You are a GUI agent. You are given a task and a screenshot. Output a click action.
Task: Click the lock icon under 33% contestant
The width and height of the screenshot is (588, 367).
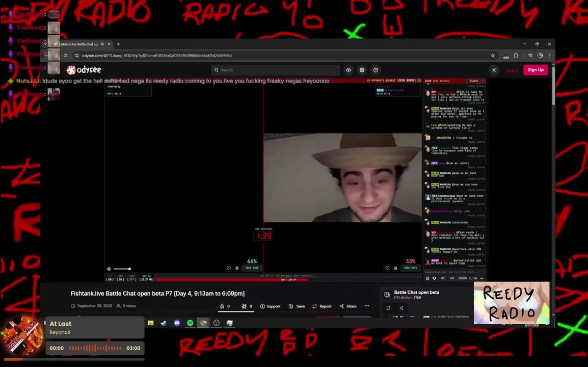[x=395, y=268]
